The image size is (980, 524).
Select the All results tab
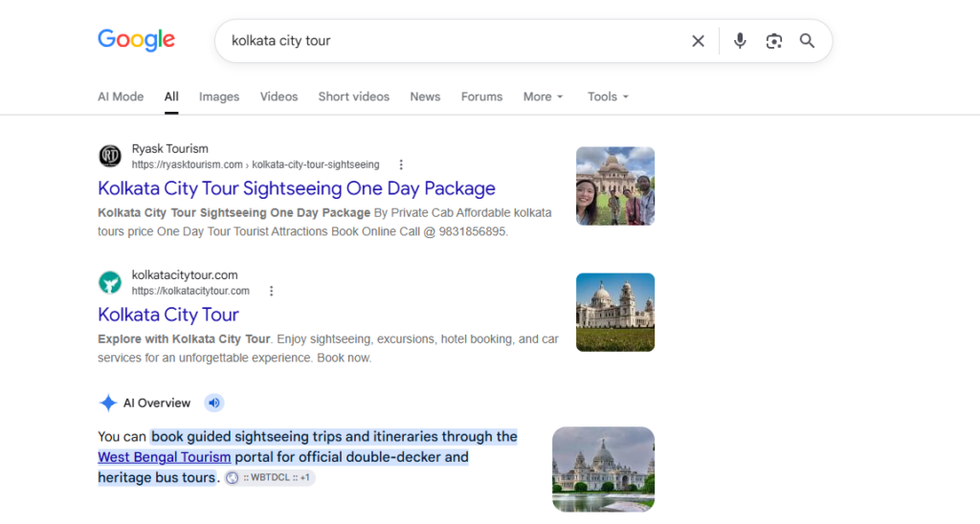click(x=171, y=97)
